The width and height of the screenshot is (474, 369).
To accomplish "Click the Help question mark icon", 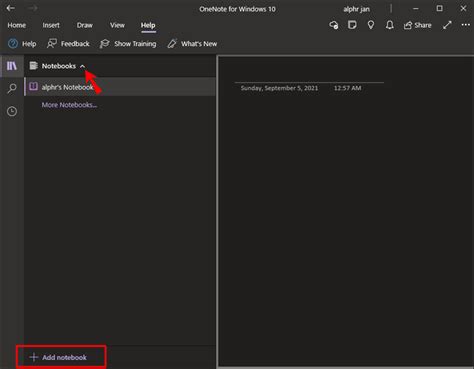I will click(x=13, y=44).
